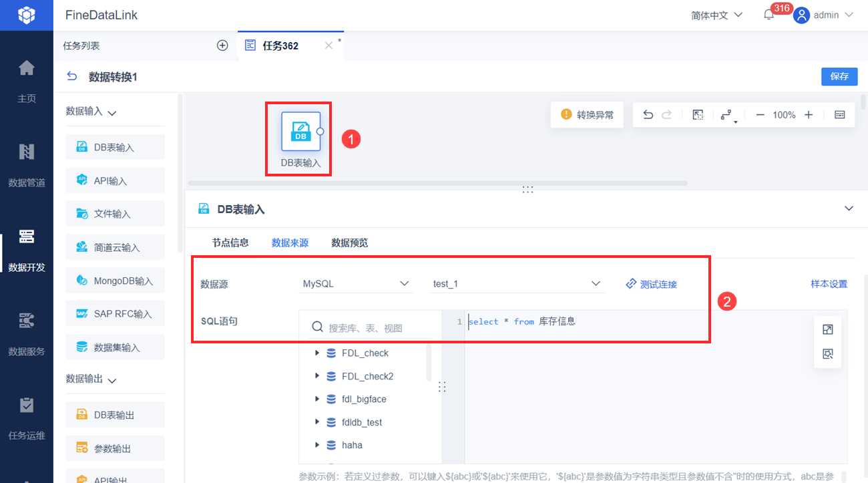The width and height of the screenshot is (868, 483).
Task: Click the 保存 button
Action: click(839, 77)
